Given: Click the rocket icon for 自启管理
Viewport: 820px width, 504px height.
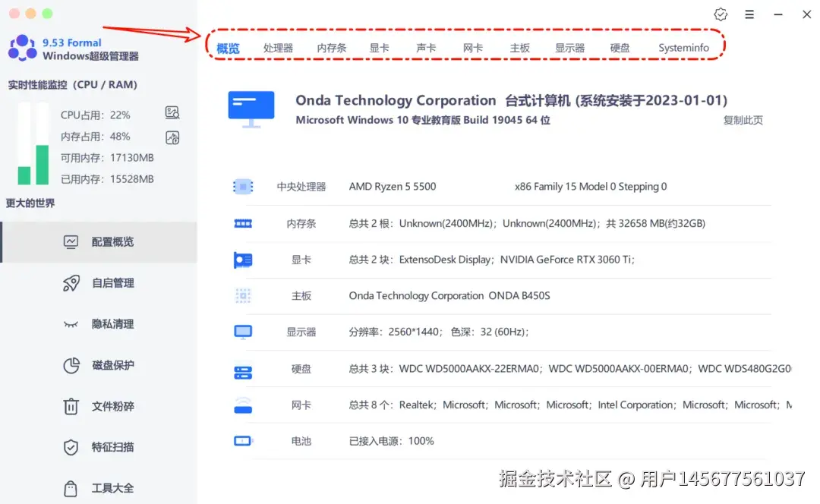Looking at the screenshot, I should pos(71,283).
